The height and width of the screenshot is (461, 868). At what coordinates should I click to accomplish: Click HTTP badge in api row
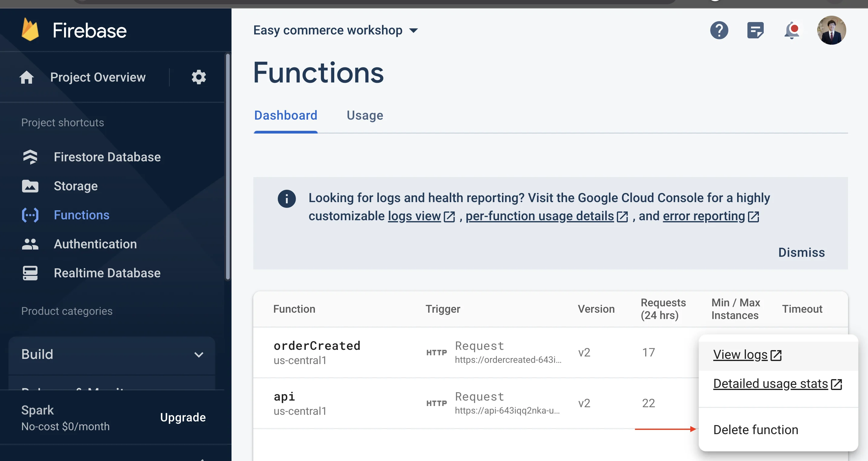pos(436,403)
